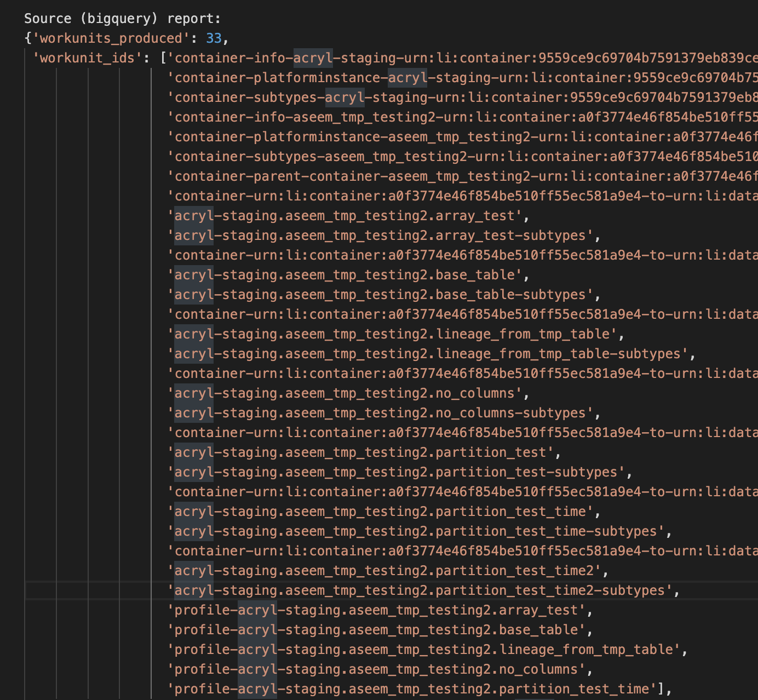
Task: Click the 'profile-acryl-staging.aseem_tmp_testing2.base_table' line
Action: pyautogui.click(x=380, y=630)
